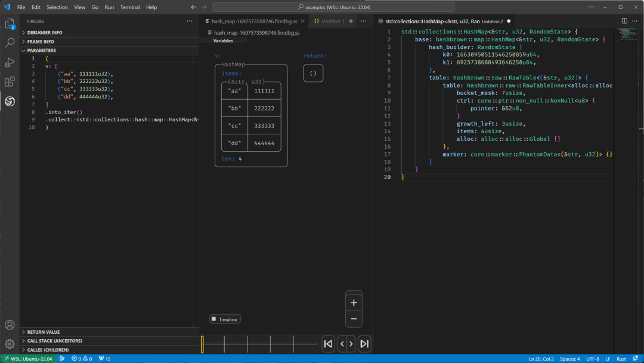The image size is (644, 363).
Task: Switch to the Untitled-1 tab
Action: 333,21
